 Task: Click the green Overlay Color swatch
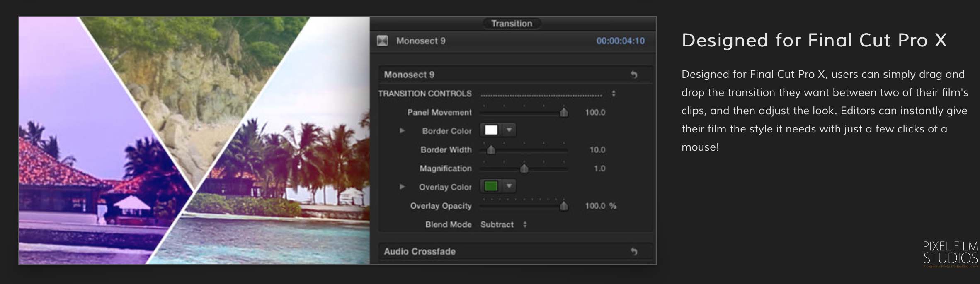click(491, 186)
